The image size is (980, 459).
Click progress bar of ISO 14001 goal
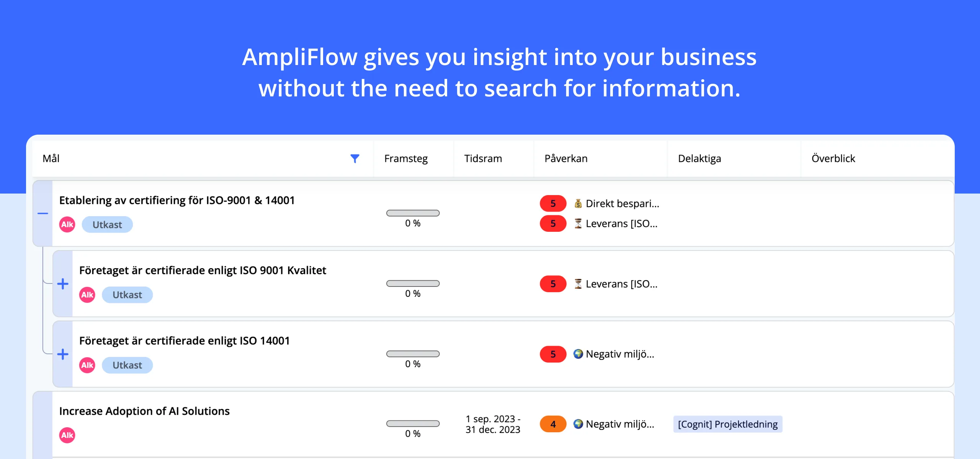point(413,354)
